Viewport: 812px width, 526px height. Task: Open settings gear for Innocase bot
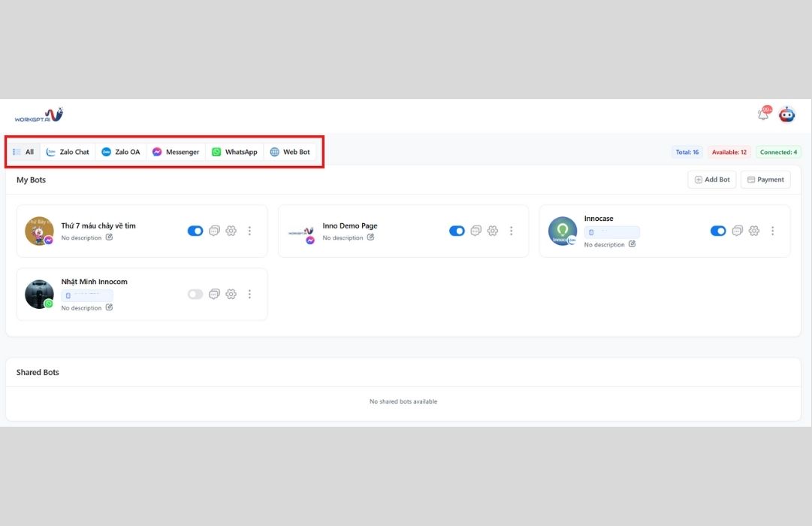coord(753,231)
